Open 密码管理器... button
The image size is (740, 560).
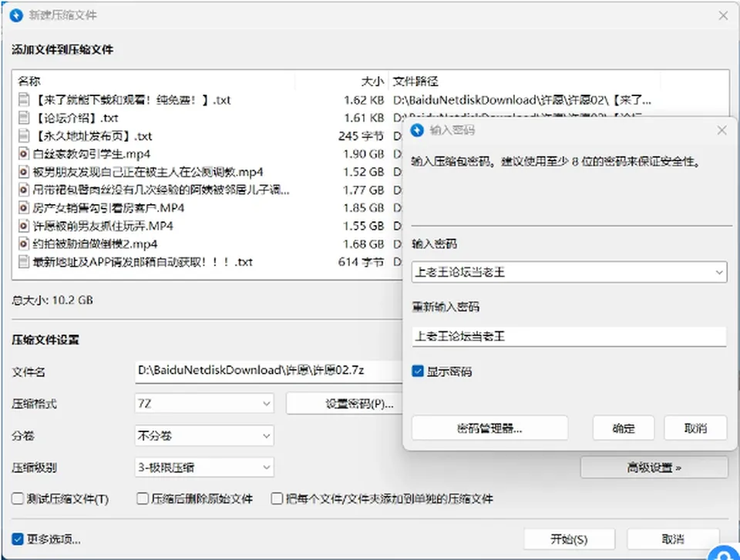[489, 428]
